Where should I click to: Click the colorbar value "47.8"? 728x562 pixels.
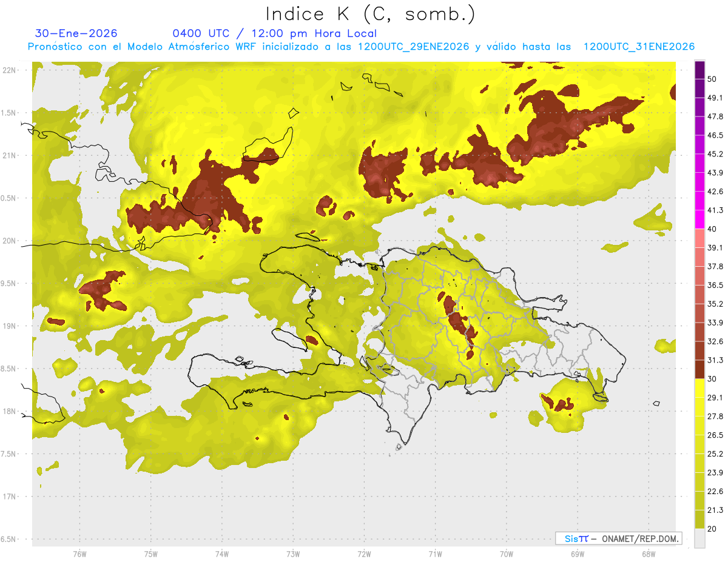pyautogui.click(x=715, y=116)
